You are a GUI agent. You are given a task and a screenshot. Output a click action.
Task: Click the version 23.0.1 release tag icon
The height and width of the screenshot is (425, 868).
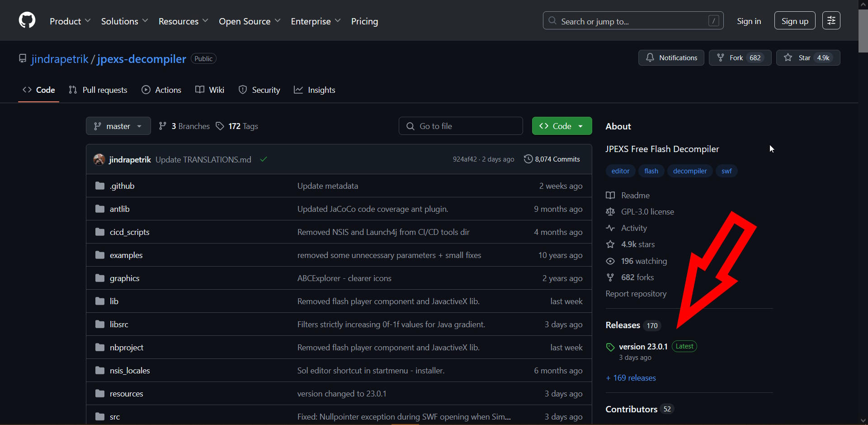coord(610,347)
